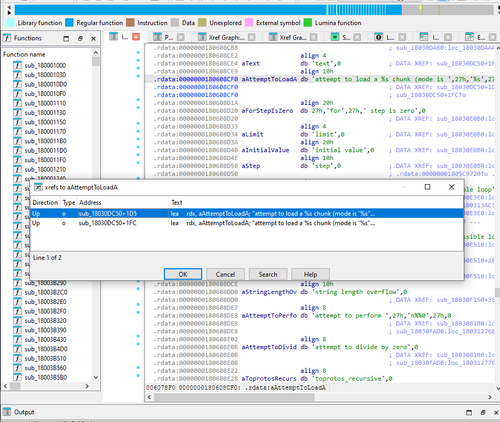Click Search in the xrefs dialog
Image resolution: width=500 pixels, height=422 pixels.
[x=268, y=274]
